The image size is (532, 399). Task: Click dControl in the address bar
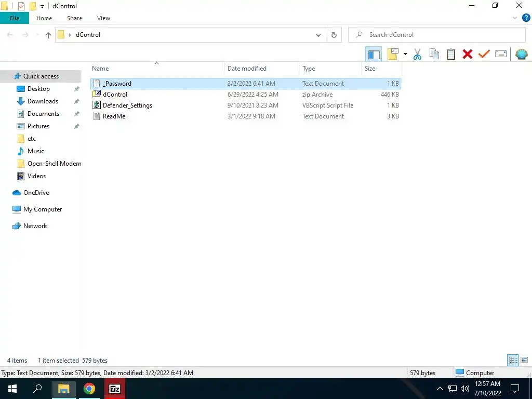[x=88, y=35]
